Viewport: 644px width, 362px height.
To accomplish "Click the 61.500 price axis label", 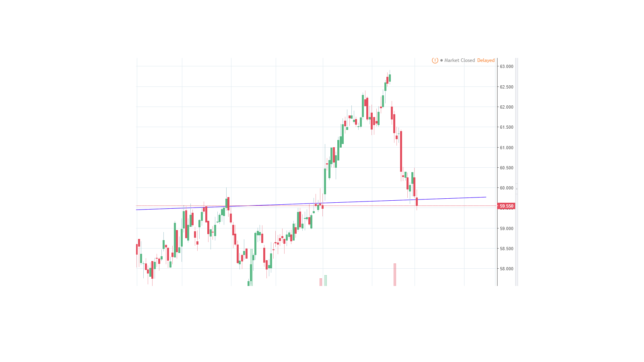I will pyautogui.click(x=506, y=127).
